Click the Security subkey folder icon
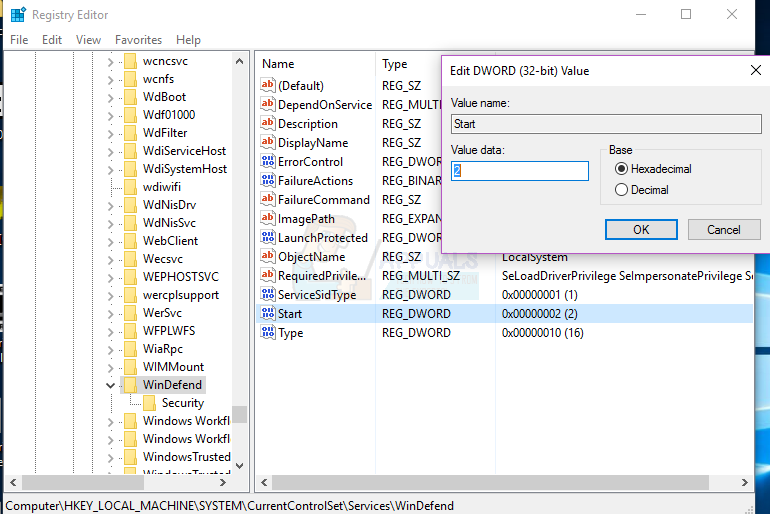Screen dimensions: 770x514 pyautogui.click(x=149, y=403)
